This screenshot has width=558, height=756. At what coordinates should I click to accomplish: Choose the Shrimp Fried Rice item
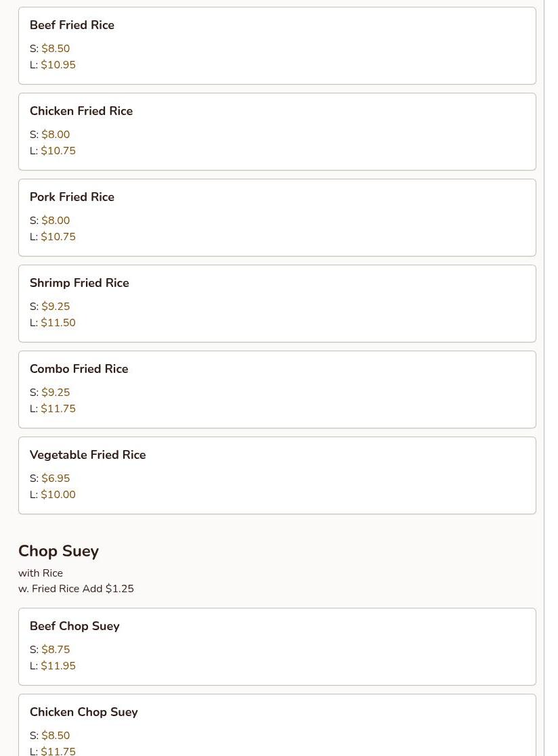(x=79, y=283)
